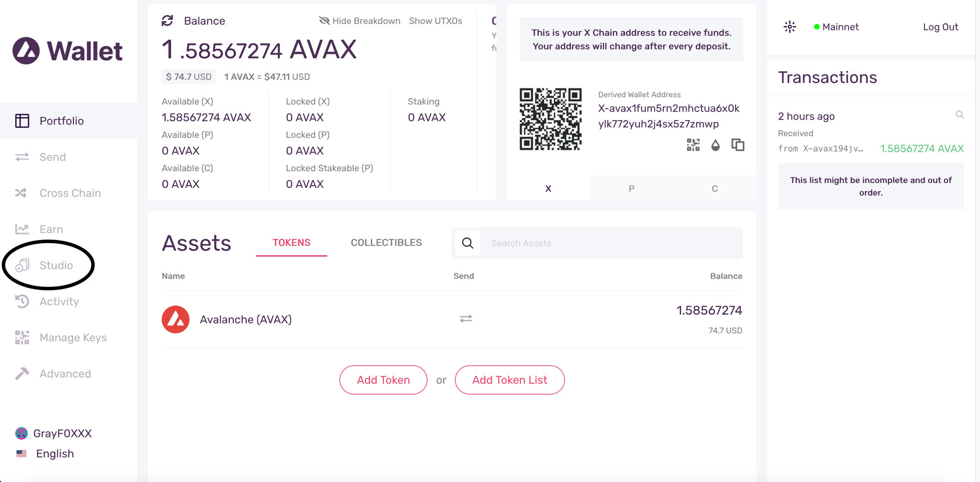Toggle the light/dark theme sun icon
This screenshot has width=980, height=482.
[x=789, y=27]
